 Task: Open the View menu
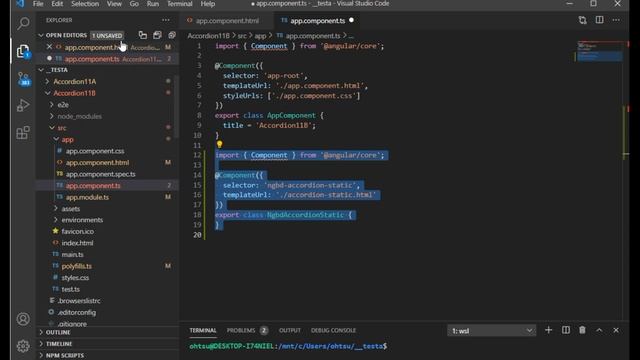coord(114,4)
